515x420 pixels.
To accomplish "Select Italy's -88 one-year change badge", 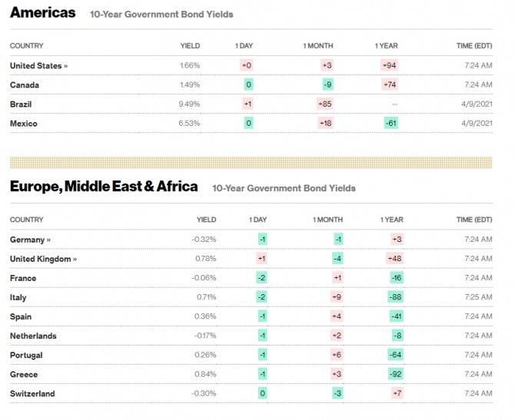I will click(x=395, y=297).
